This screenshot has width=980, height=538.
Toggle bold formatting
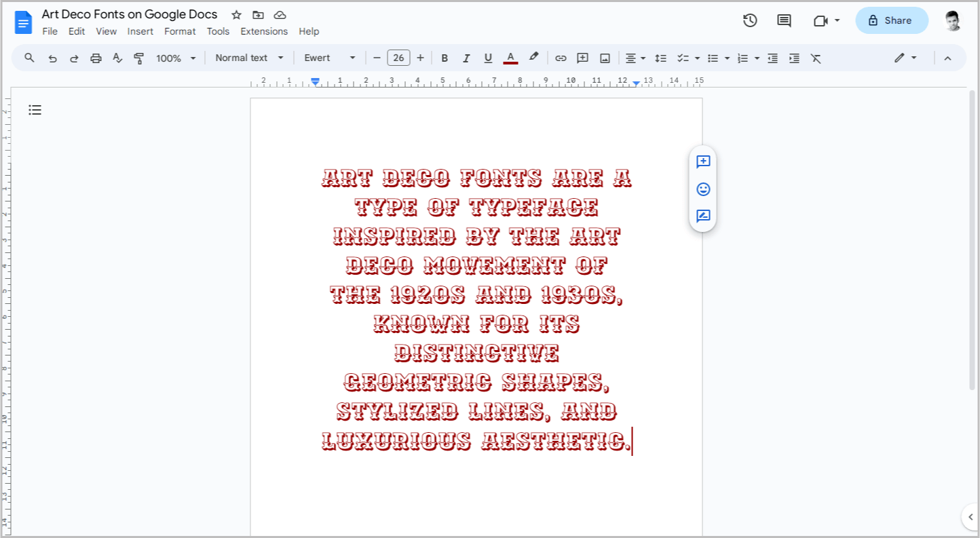[445, 58]
